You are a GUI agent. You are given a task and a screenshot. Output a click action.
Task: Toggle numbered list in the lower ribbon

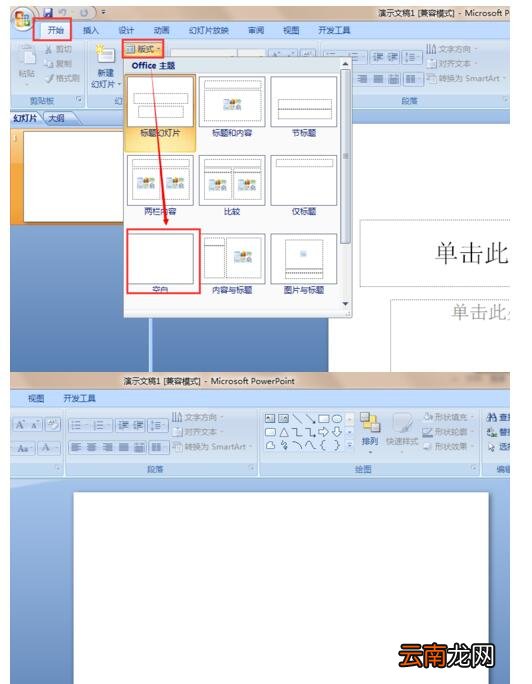101,424
